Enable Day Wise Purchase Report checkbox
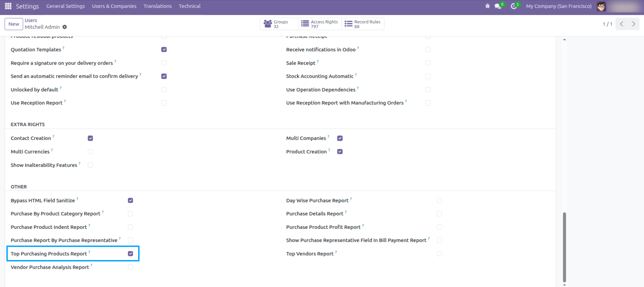Viewport: 644px width, 287px height. 439,200
